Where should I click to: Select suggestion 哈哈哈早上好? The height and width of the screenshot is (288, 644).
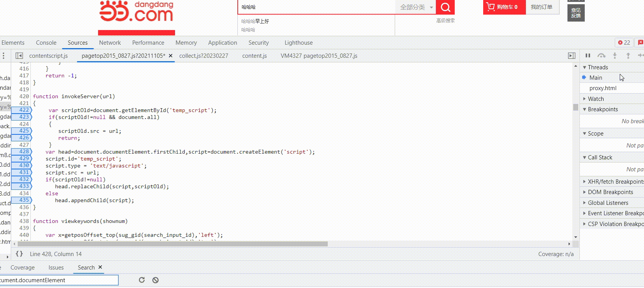(255, 21)
